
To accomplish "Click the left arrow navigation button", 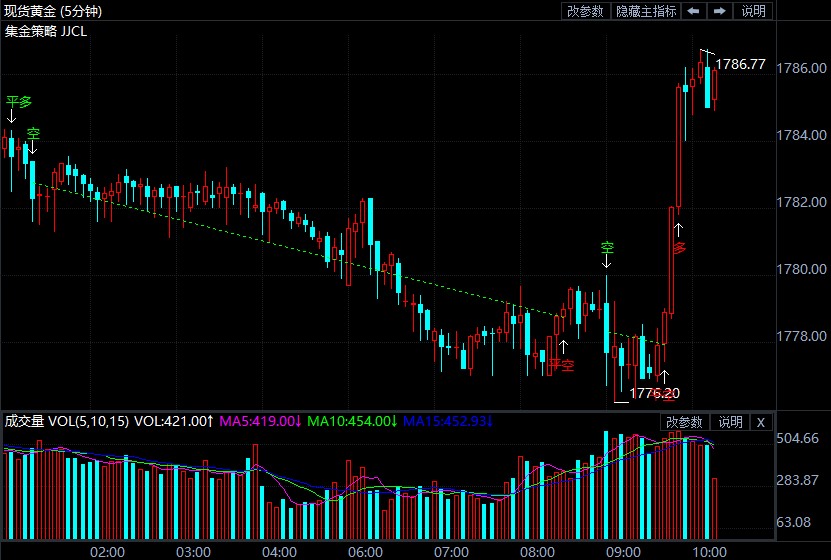I will [692, 11].
